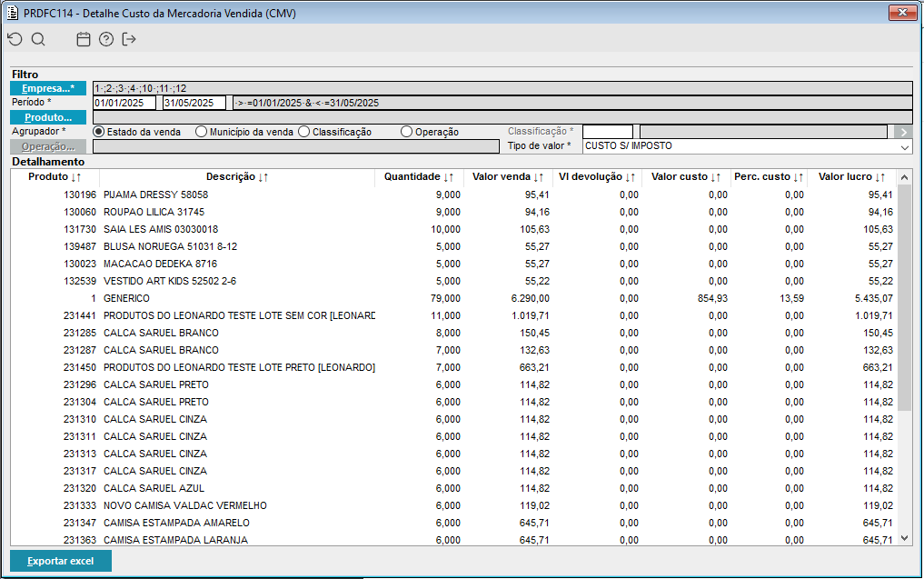Close the PRDFC114 window
The width and height of the screenshot is (924, 579).
tap(902, 13)
